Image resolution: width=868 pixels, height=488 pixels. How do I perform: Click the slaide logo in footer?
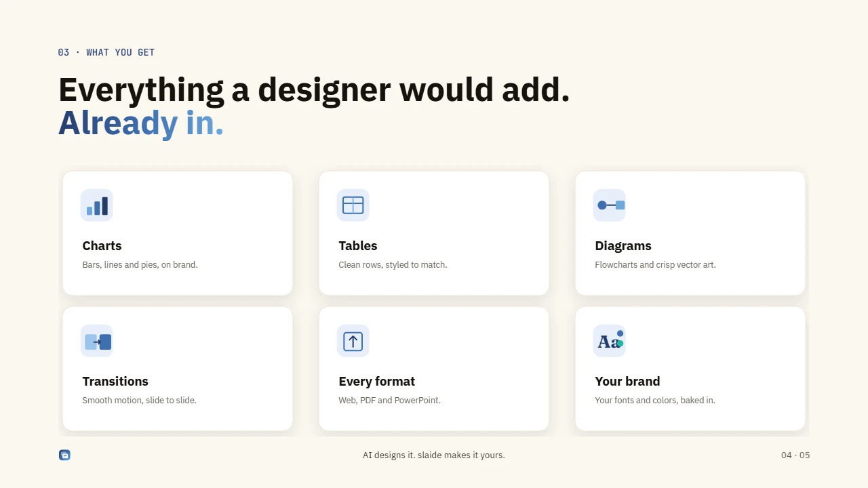pos(64,455)
